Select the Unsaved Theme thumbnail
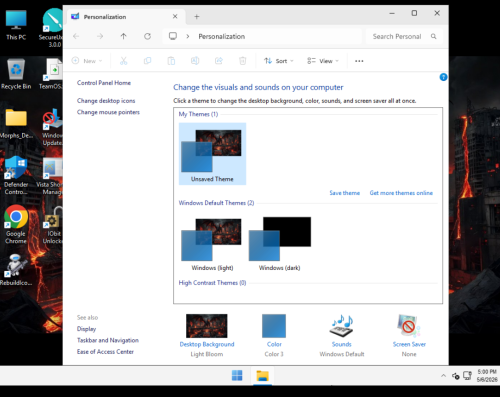Viewport: 500px width, 397px height. (212, 154)
